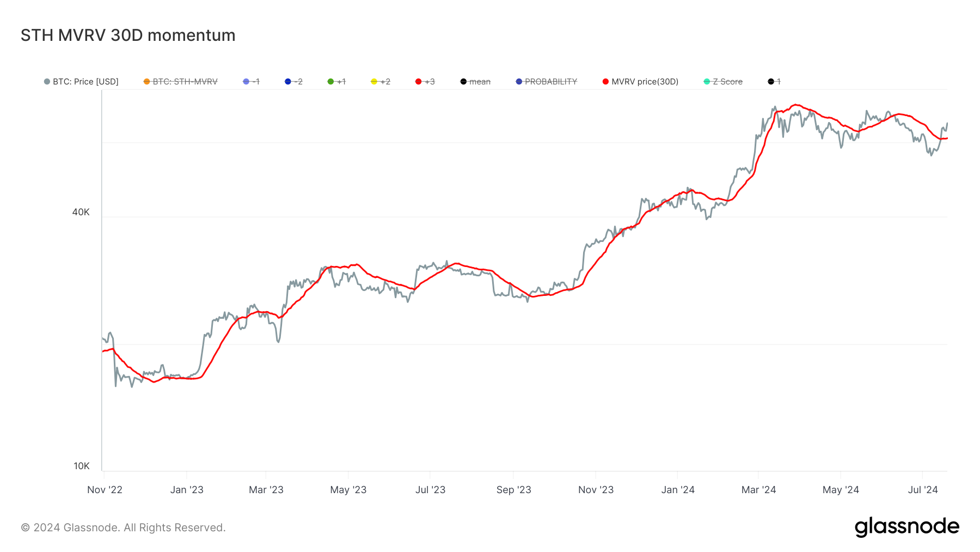Screen dimensions: 980x552
Task: Select the Mar '24 x-axis label
Action: click(x=758, y=490)
